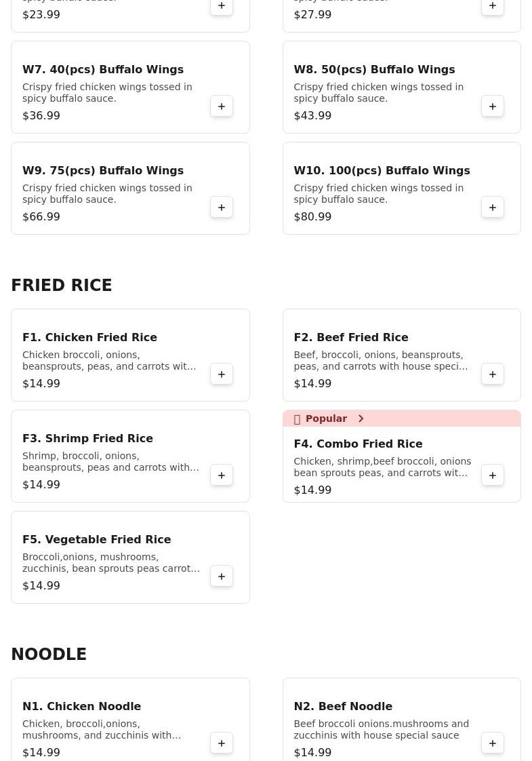Add F1 Chicken Fried Rice to cart

222,374
